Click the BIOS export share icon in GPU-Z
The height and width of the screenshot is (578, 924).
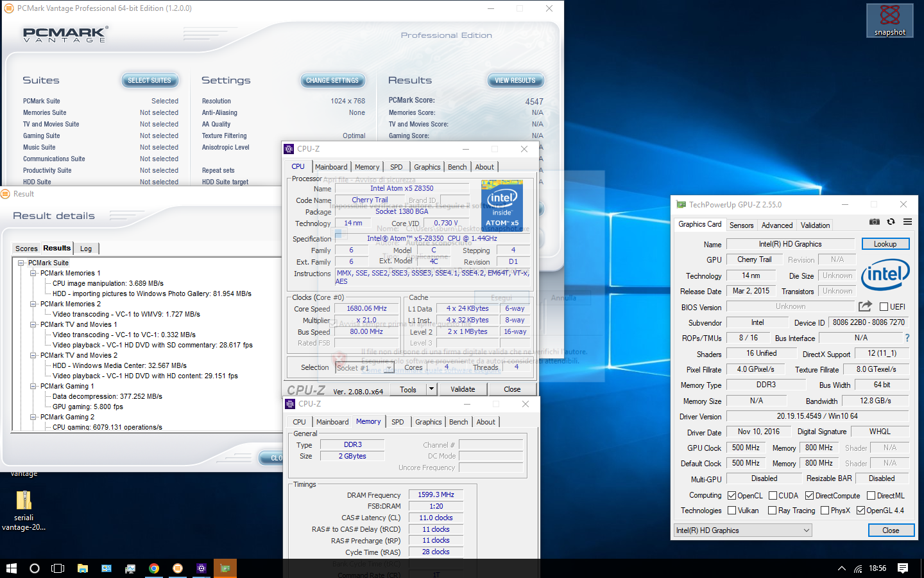865,306
